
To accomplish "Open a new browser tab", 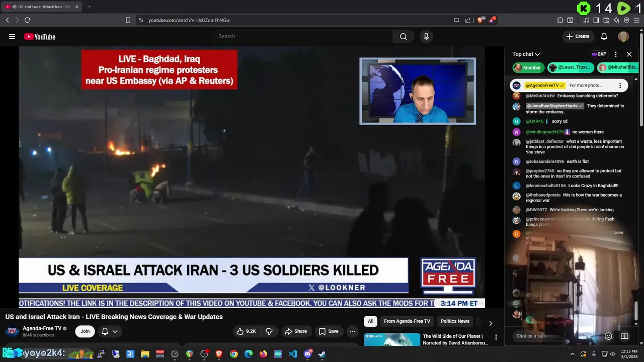I will coord(89,7).
